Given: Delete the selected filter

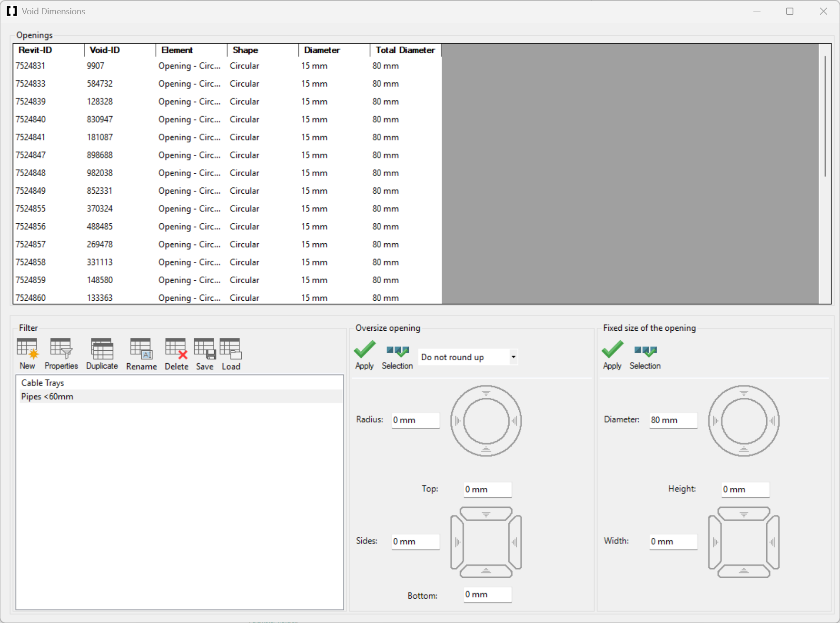Looking at the screenshot, I should (176, 354).
